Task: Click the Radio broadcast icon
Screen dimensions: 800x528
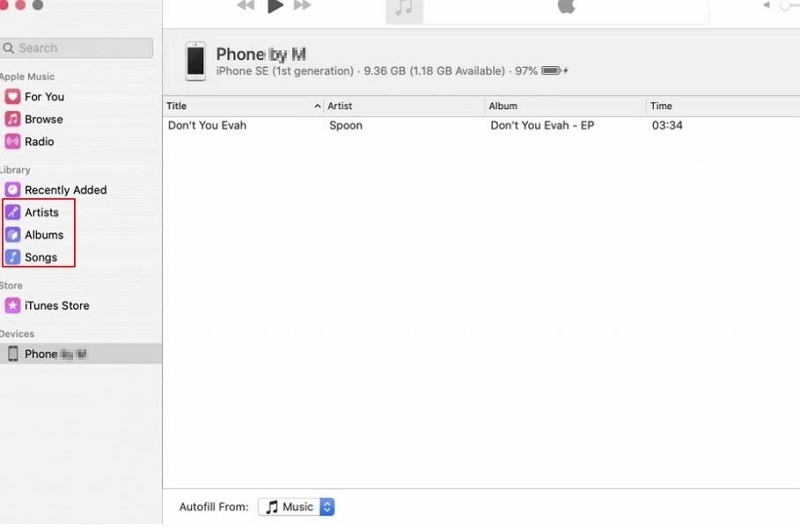Action: (13, 141)
